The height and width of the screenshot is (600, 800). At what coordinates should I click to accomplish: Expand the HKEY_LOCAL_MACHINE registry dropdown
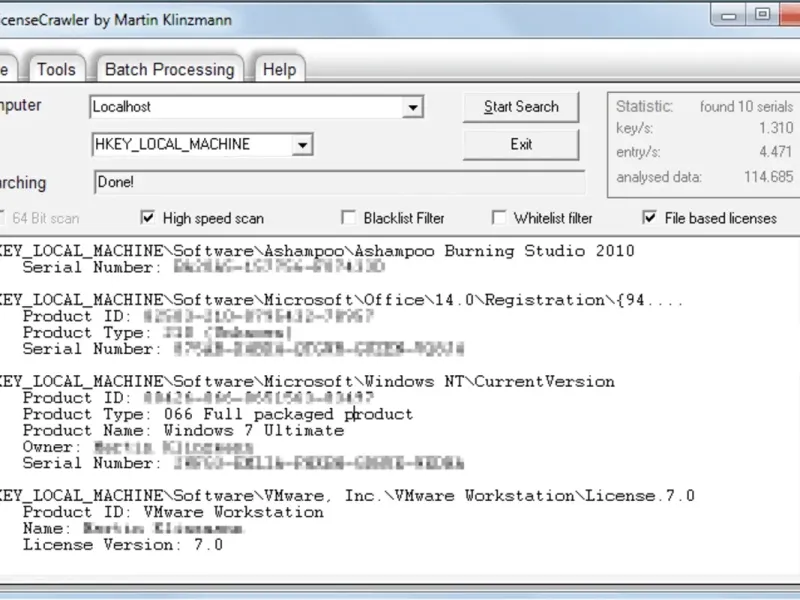pyautogui.click(x=302, y=145)
